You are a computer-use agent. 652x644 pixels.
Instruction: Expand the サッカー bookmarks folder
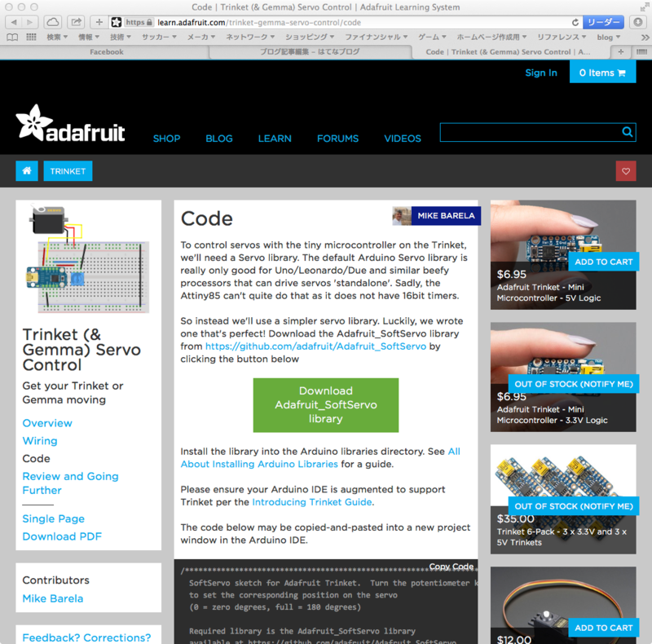tap(159, 37)
